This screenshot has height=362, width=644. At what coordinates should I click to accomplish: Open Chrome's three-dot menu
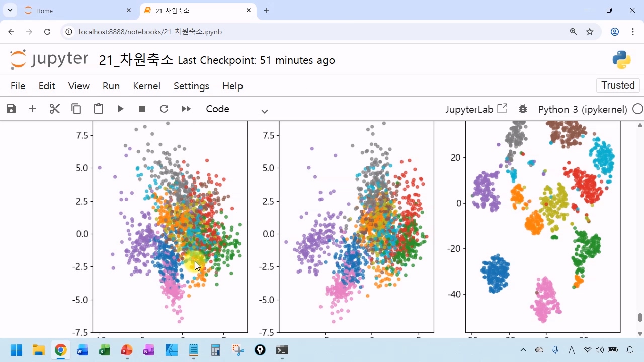[x=633, y=32]
